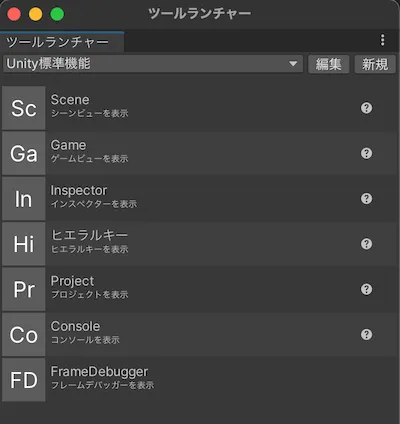400x424 pixels.
Task: Open Hierarchy using the Hi icon
Action: [24, 244]
